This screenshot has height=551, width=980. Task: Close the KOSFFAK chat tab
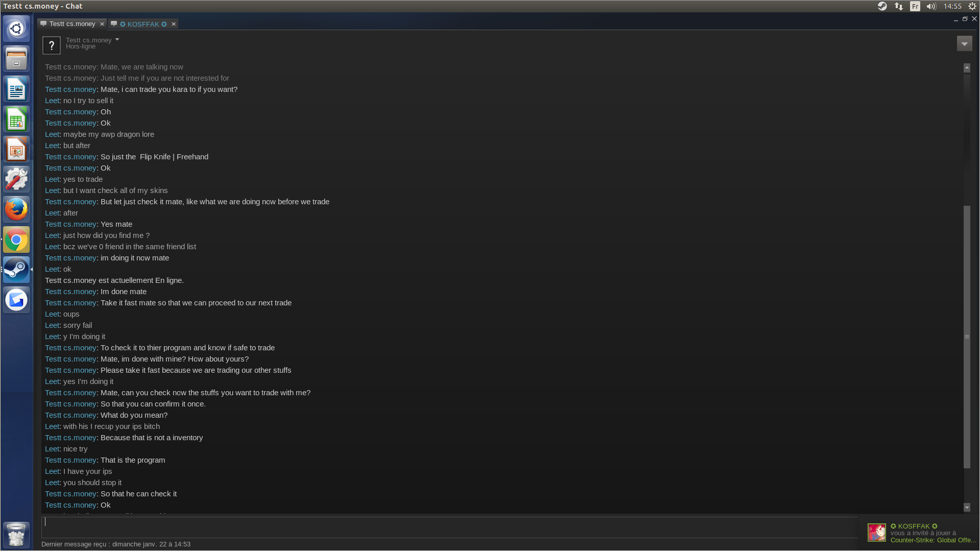tap(174, 24)
